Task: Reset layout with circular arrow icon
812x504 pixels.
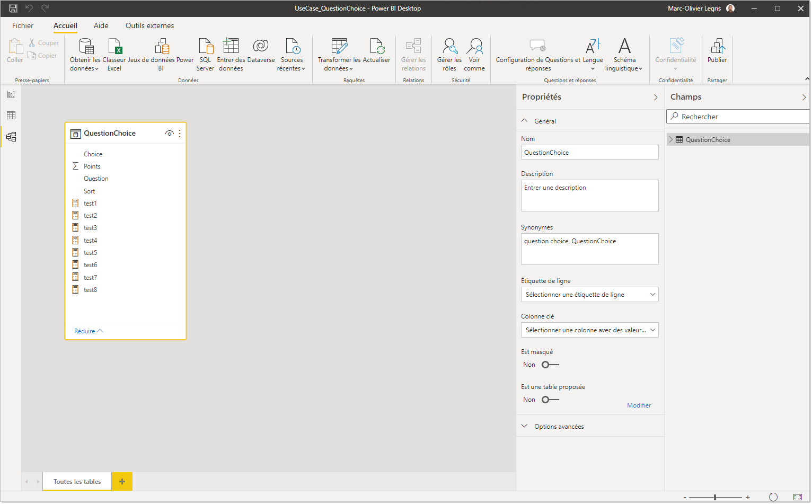Action: tap(773, 497)
